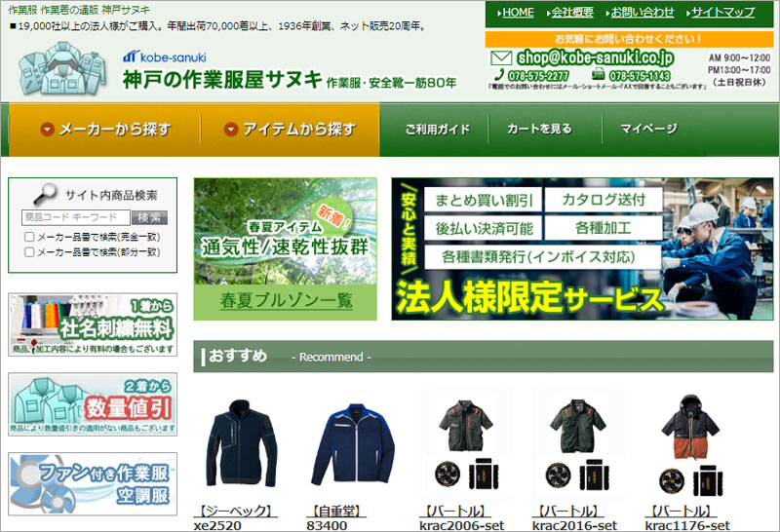
Task: Open krac2016-set fan vest product image
Action: pyautogui.click(x=577, y=443)
